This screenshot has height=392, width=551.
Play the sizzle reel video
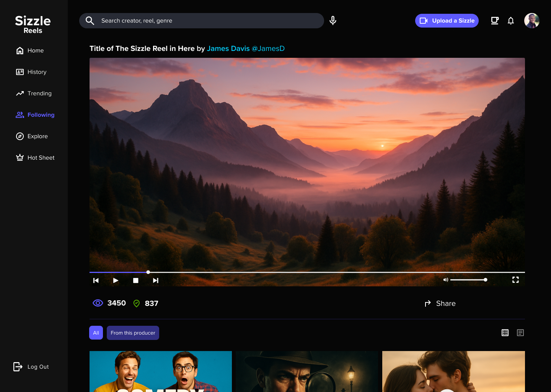click(116, 280)
